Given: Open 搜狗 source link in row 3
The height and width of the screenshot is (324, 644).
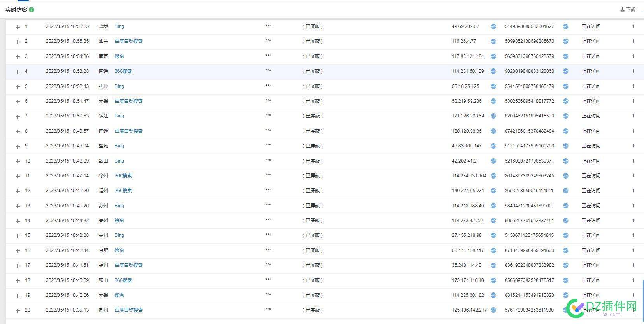Looking at the screenshot, I should tap(119, 56).
